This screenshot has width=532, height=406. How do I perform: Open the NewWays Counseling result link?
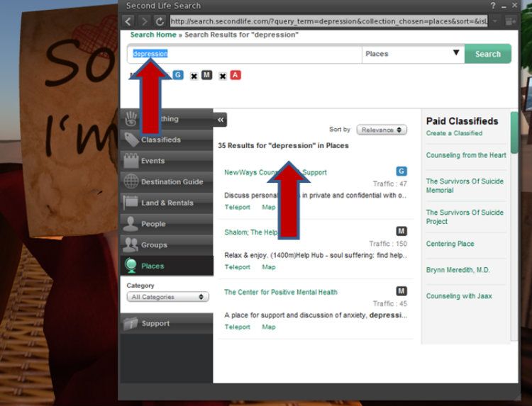point(275,172)
